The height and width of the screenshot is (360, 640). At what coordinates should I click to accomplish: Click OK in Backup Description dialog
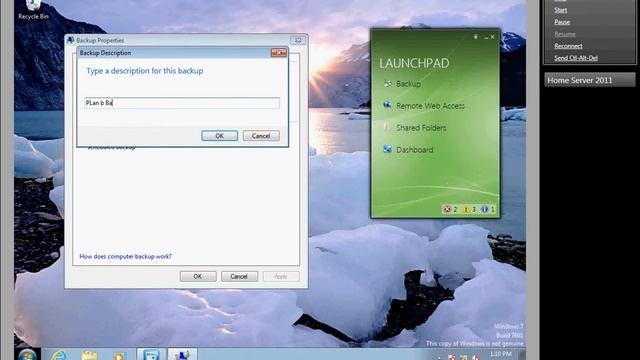coord(220,136)
